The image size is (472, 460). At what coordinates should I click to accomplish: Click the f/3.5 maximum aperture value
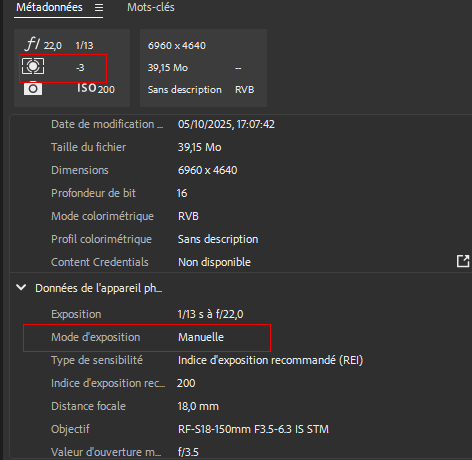point(188,452)
